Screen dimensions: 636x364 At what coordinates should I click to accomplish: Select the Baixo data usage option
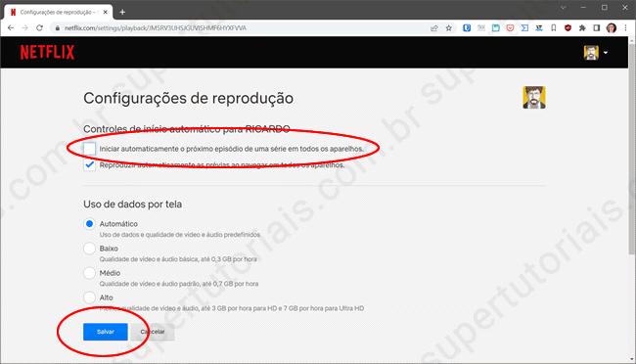(90, 249)
